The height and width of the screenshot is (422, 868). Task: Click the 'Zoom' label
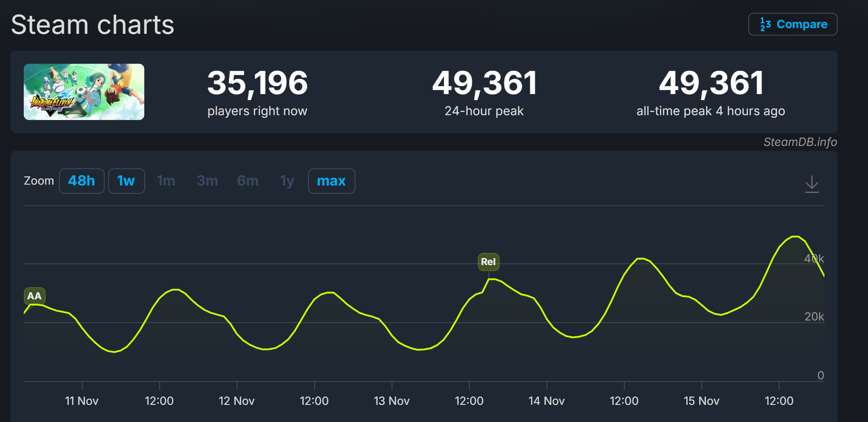tap(39, 181)
